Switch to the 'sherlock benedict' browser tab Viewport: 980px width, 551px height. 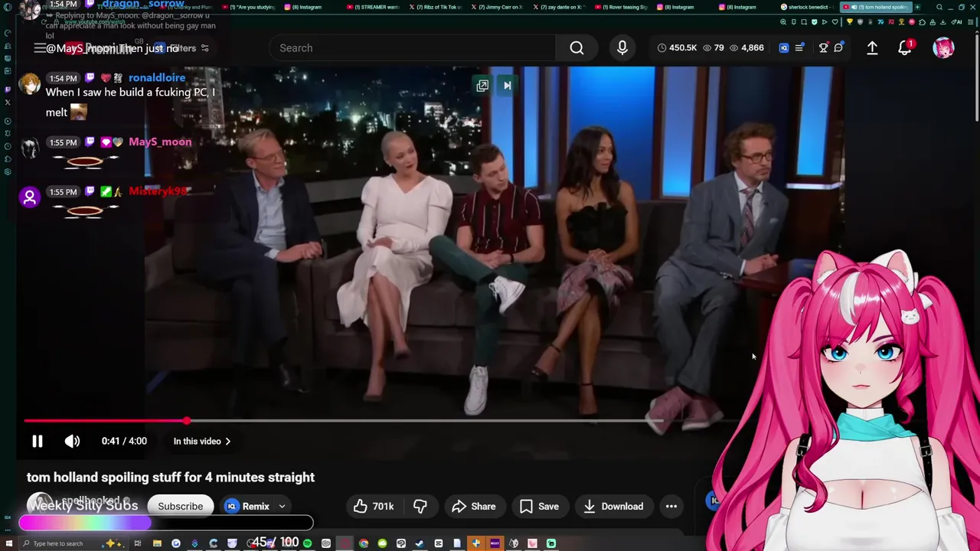click(806, 7)
